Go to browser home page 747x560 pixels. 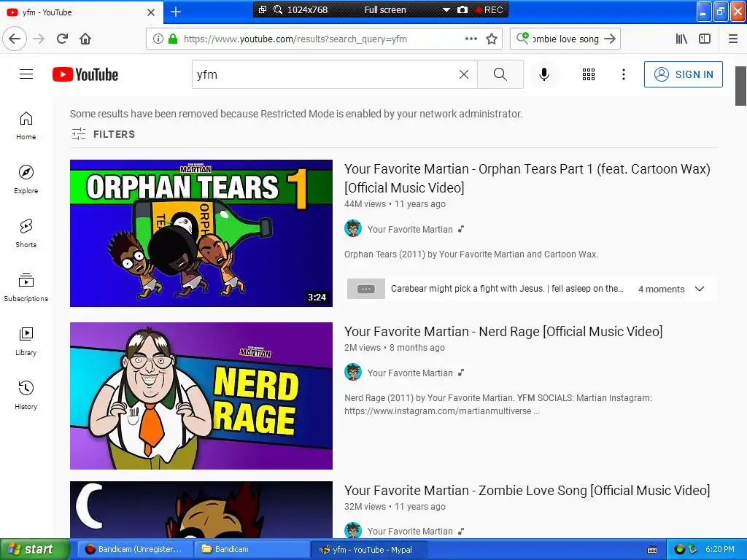[x=86, y=39]
